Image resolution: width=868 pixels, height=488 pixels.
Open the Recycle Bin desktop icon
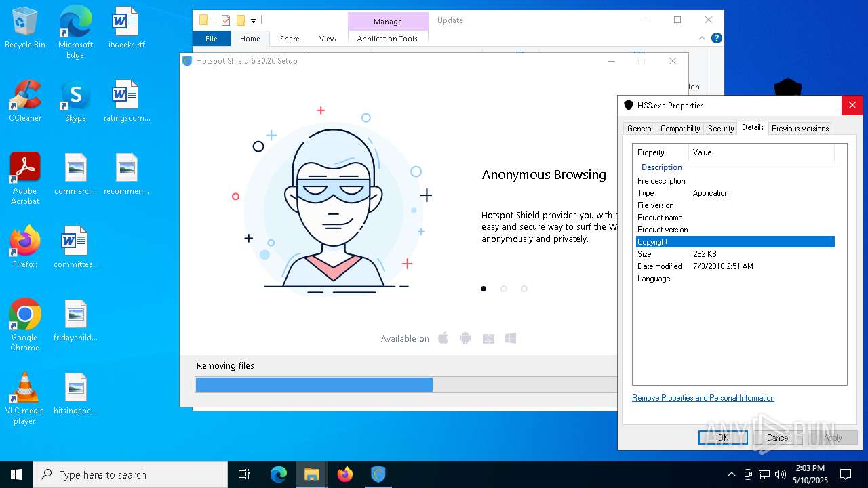click(x=24, y=28)
